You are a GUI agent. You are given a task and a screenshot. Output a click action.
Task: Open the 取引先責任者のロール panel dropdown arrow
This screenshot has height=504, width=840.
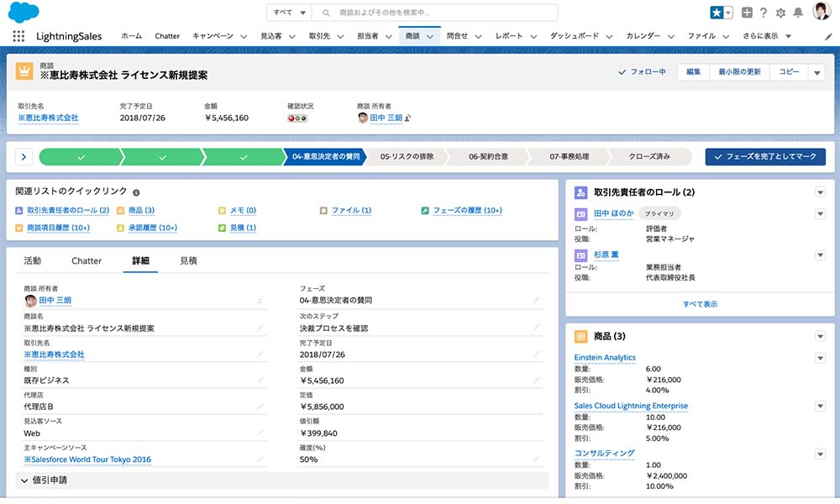click(820, 192)
